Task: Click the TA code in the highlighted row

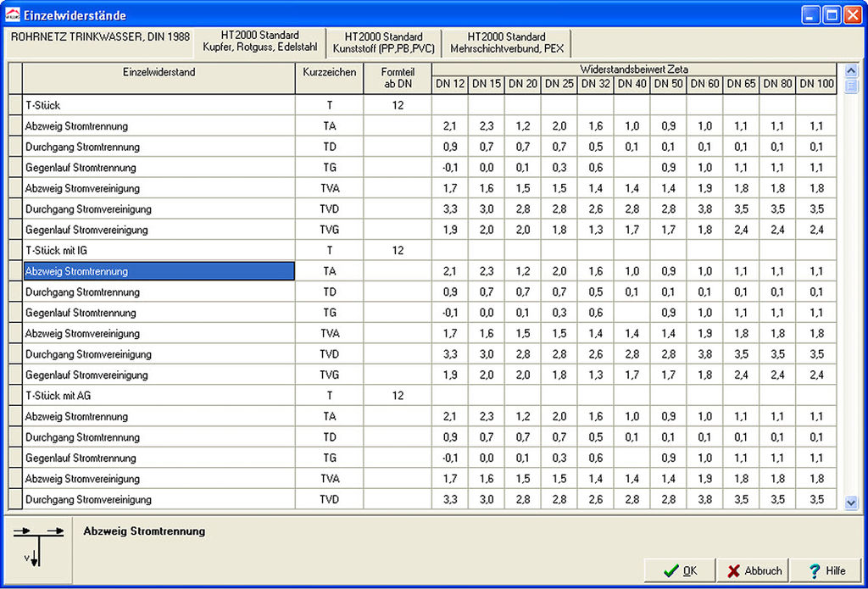Action: (330, 271)
